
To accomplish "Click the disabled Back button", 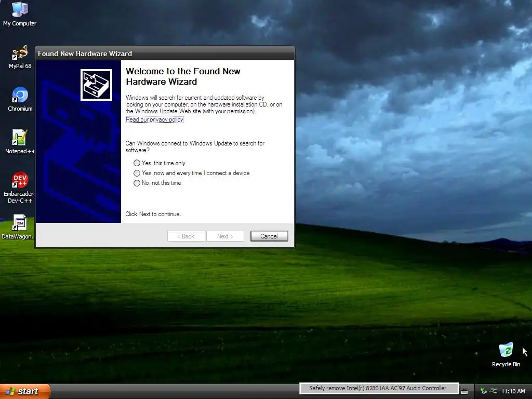I will coord(186,236).
